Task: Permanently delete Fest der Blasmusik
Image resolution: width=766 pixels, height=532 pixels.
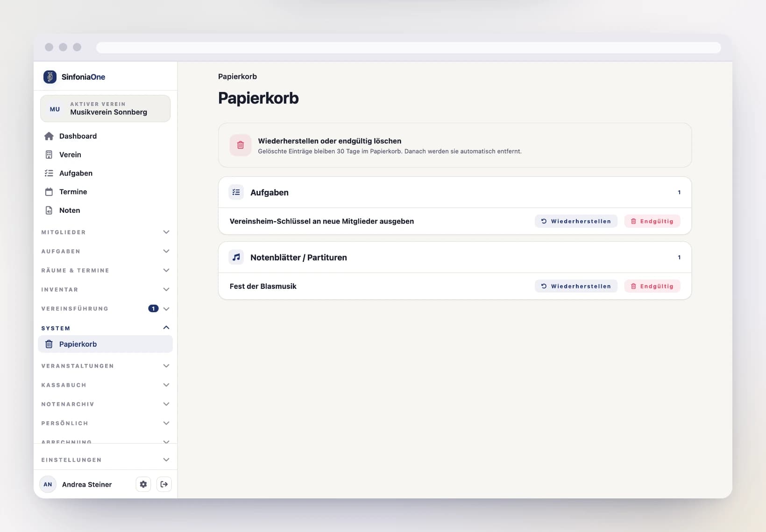Action: 652,286
